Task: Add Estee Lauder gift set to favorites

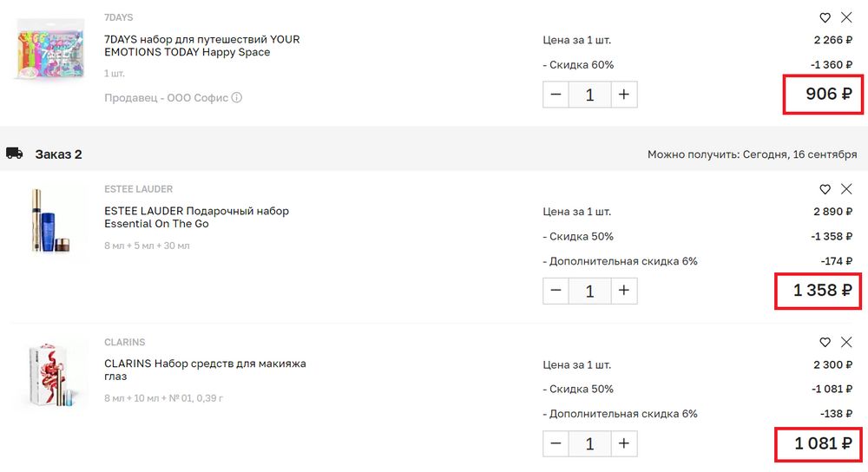Action: point(825,189)
